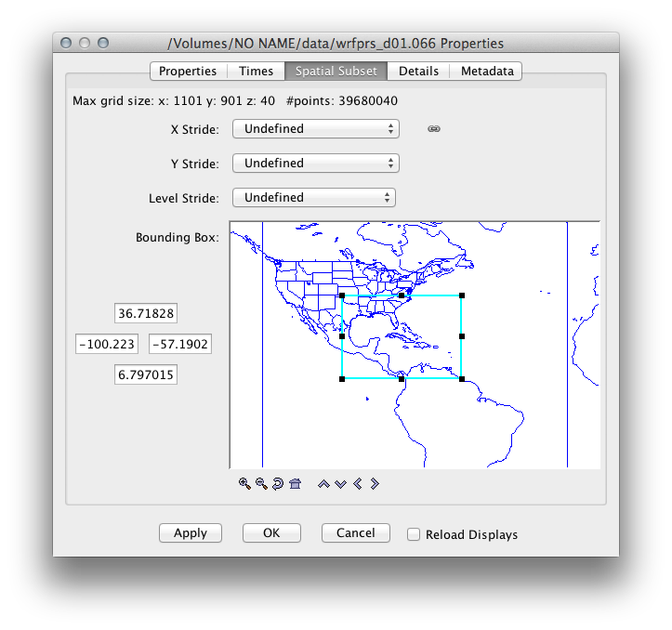Click the zoom out magnifier icon
This screenshot has height=630, width=672.
[261, 483]
